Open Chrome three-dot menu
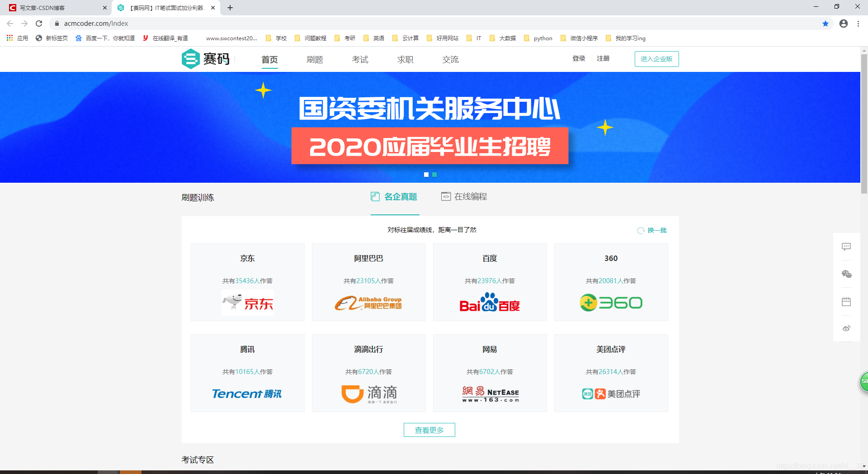The image size is (868, 474). click(x=858, y=24)
